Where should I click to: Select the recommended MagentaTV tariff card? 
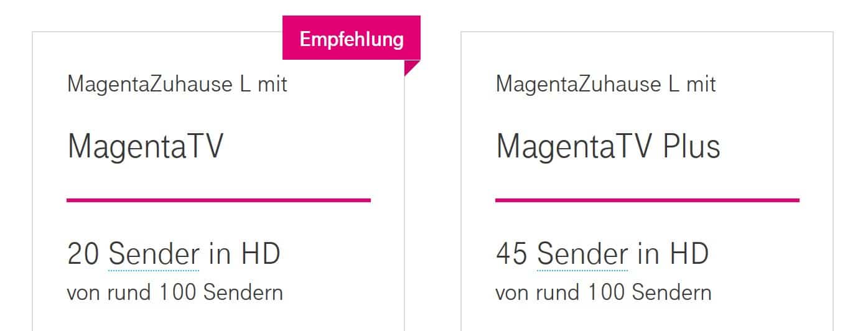[x=218, y=181]
